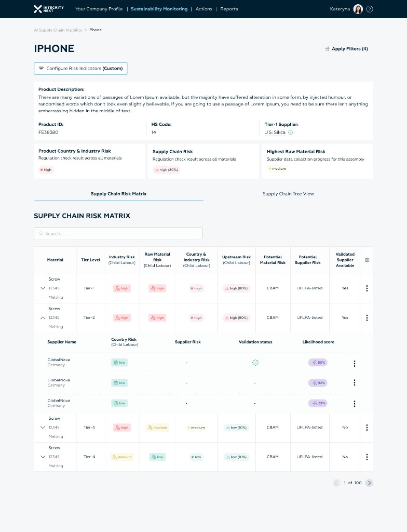Expand the Tier-1 Screw row
The image size is (407, 532).
point(43,288)
